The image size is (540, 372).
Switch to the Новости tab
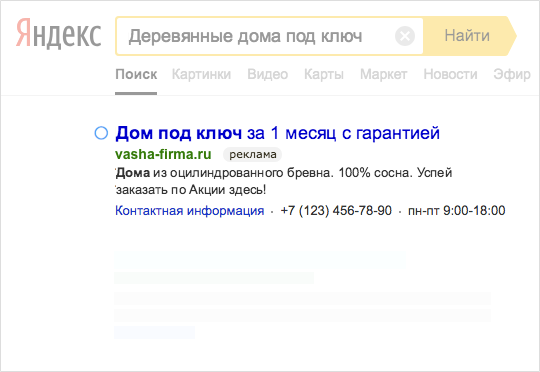tap(450, 74)
